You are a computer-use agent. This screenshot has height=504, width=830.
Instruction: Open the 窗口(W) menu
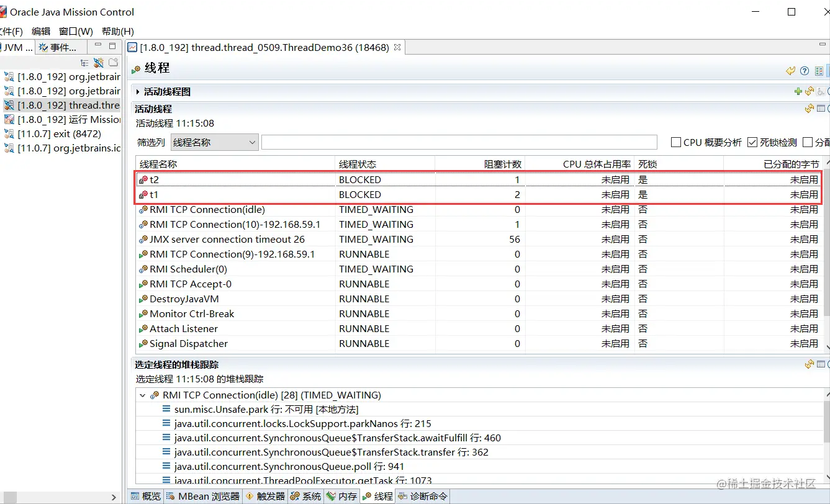click(x=76, y=31)
